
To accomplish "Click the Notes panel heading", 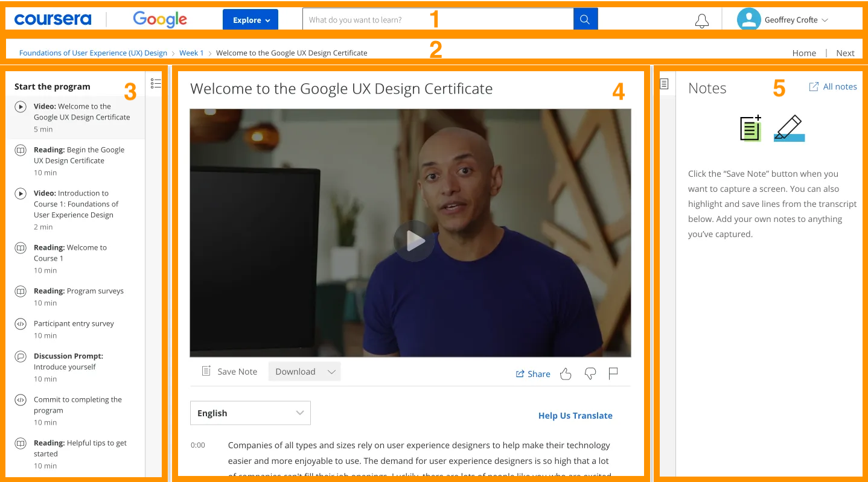I will pos(707,88).
